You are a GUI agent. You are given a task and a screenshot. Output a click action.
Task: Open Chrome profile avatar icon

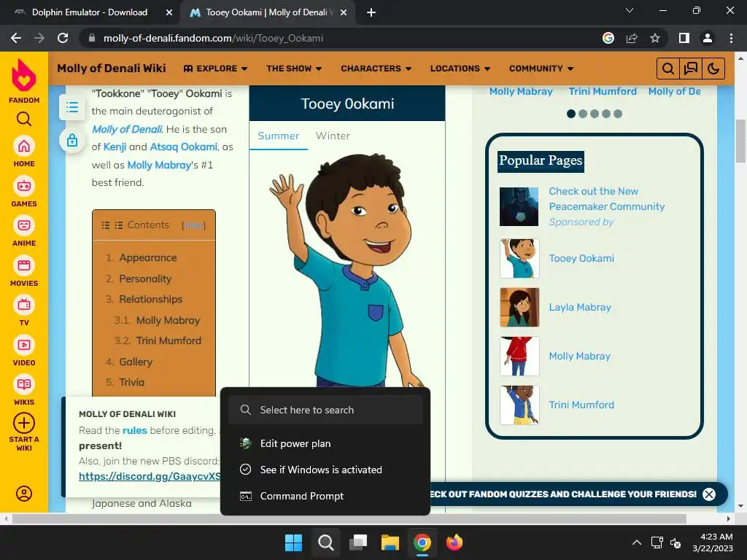point(708,38)
